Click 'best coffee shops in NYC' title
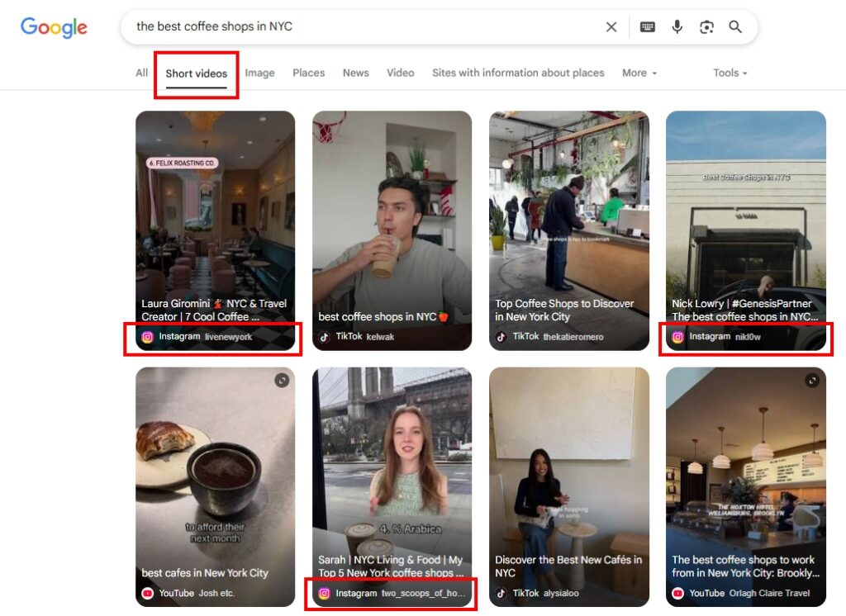 [x=383, y=316]
